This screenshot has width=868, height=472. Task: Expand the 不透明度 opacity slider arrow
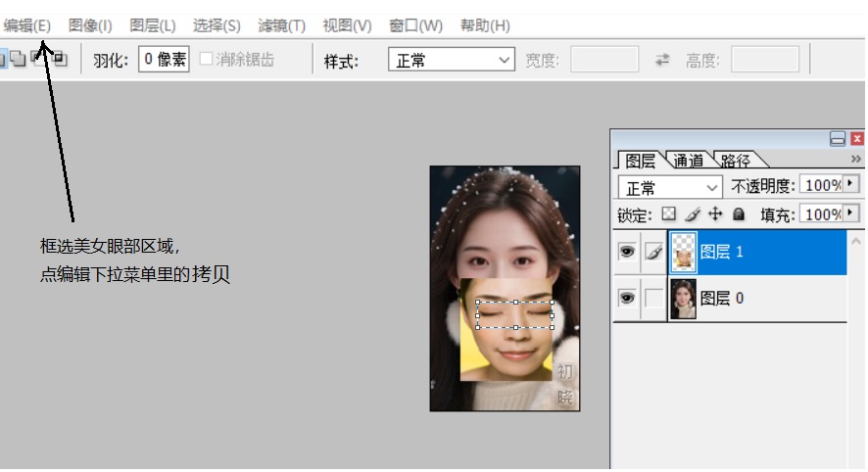click(849, 184)
